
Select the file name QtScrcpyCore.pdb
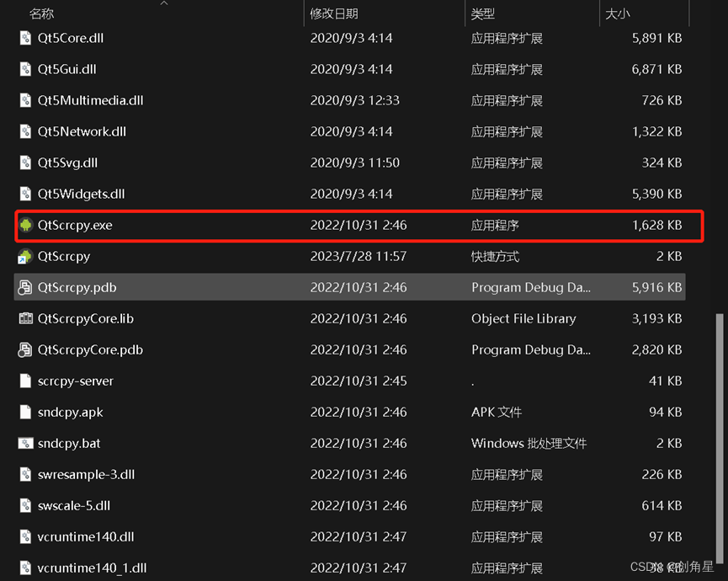90,349
